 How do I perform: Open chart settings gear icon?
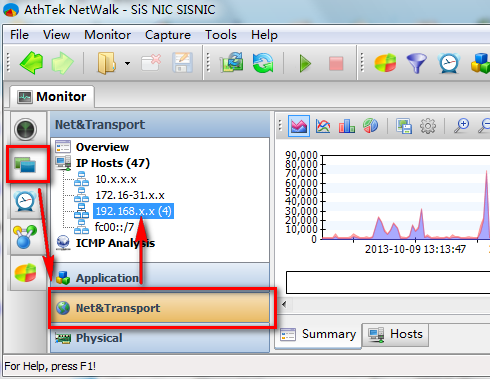click(x=428, y=126)
